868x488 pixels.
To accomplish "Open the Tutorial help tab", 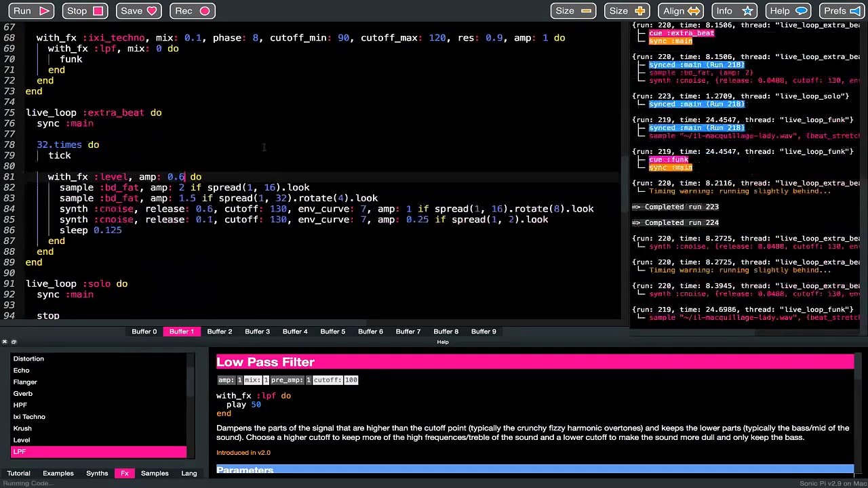I will coord(19,473).
